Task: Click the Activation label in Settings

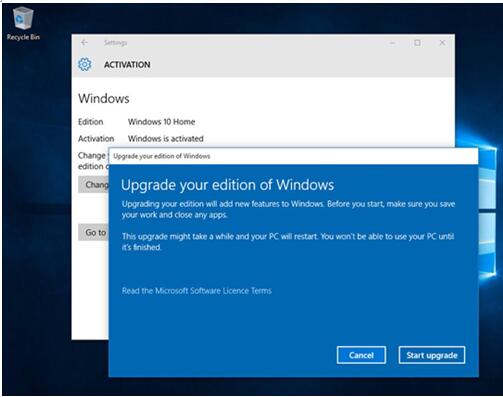Action: pyautogui.click(x=96, y=138)
